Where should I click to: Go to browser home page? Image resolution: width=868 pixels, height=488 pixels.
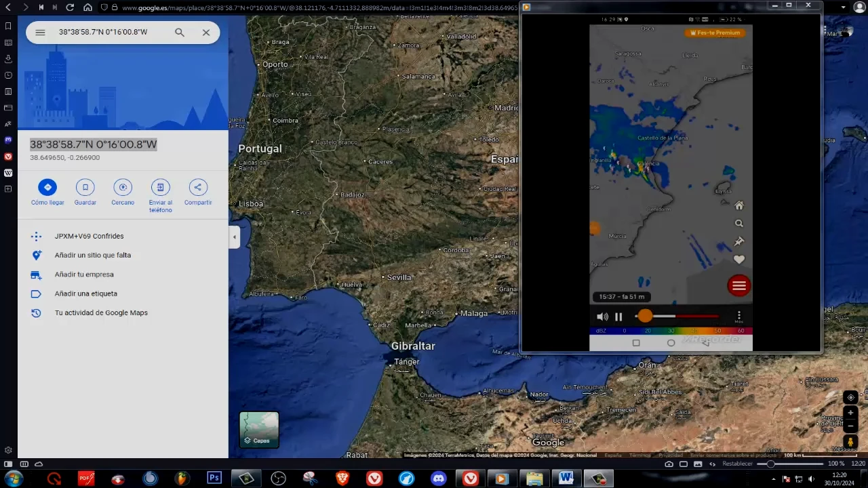tap(87, 7)
